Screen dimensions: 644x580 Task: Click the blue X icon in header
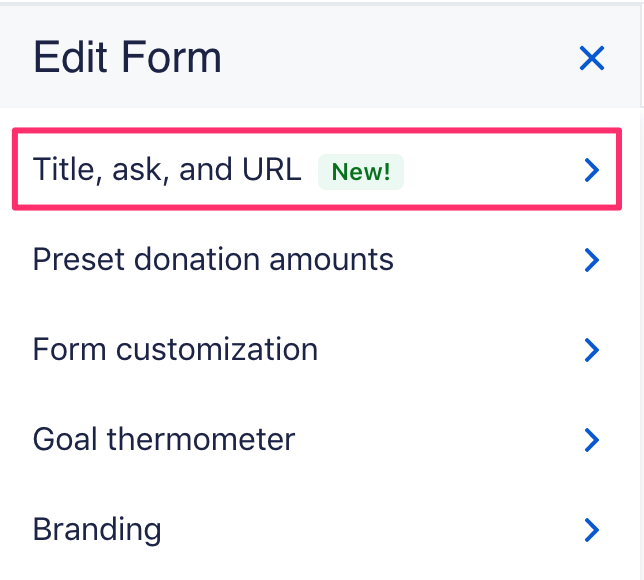592,59
